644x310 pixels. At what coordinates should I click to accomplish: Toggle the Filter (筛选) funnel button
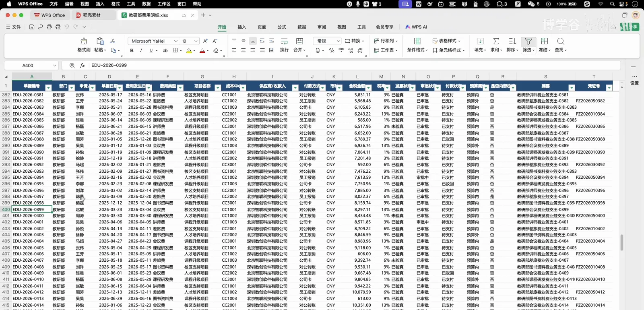tap(528, 41)
